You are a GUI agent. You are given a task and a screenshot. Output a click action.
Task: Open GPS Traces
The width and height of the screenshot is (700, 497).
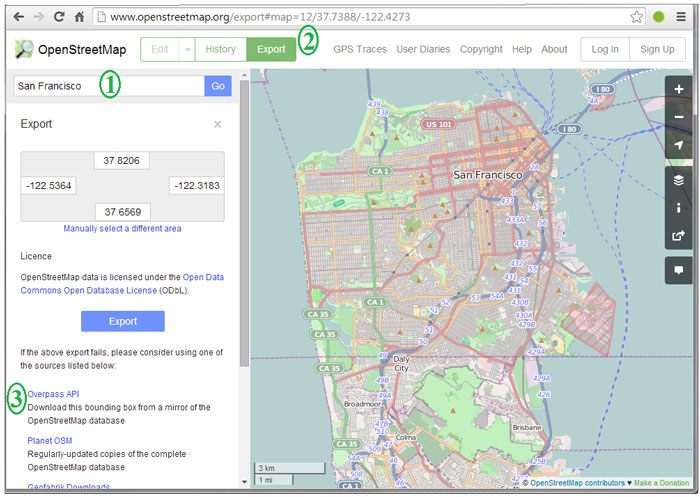pos(360,50)
